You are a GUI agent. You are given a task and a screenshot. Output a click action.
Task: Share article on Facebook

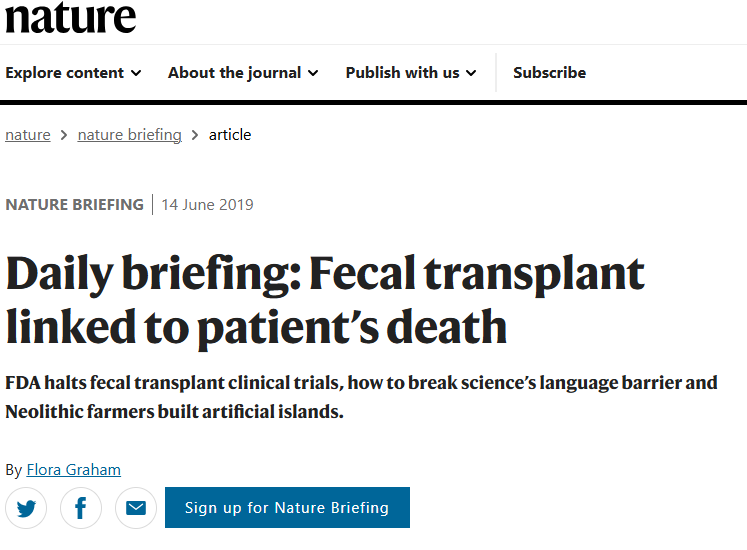pos(81,508)
